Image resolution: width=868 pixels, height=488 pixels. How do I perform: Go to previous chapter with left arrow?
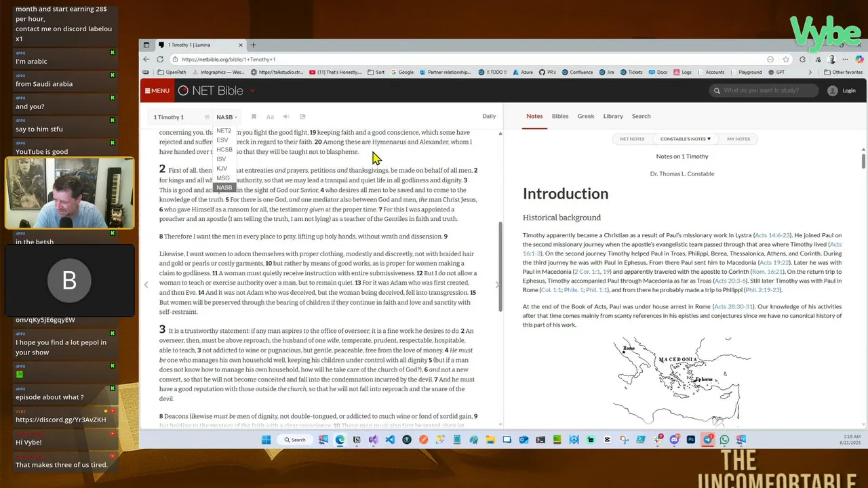pos(146,285)
